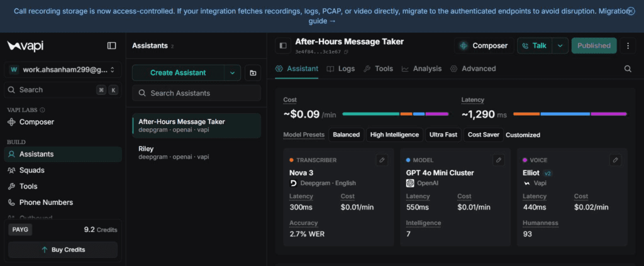Select the Riley assistant
Viewport: 644px width, 266px height.
[196, 152]
